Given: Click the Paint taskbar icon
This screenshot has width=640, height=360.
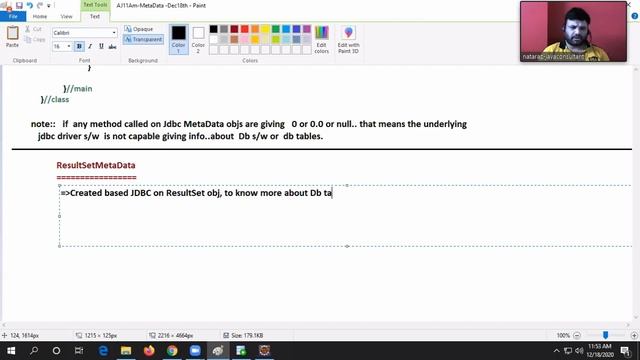Looking at the screenshot, I should (218, 351).
